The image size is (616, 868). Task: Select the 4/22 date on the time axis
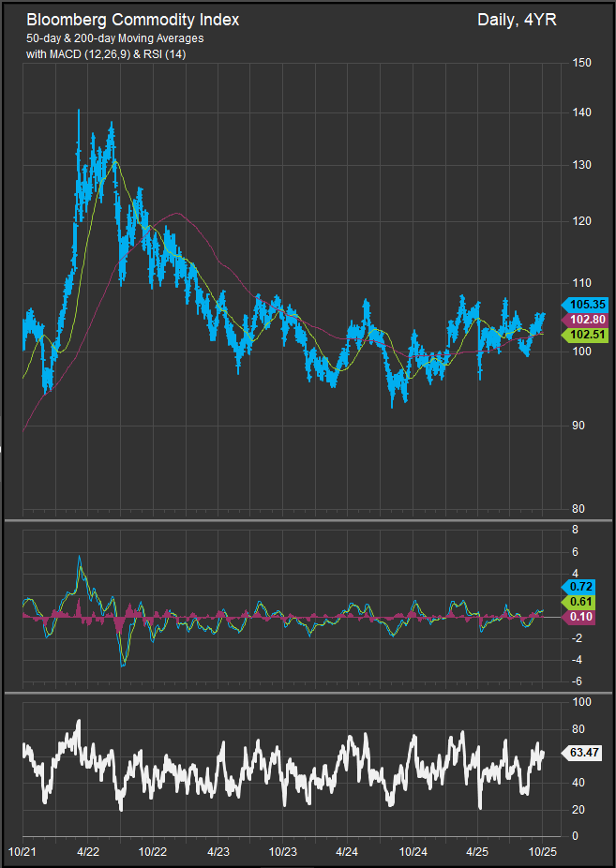(x=88, y=852)
